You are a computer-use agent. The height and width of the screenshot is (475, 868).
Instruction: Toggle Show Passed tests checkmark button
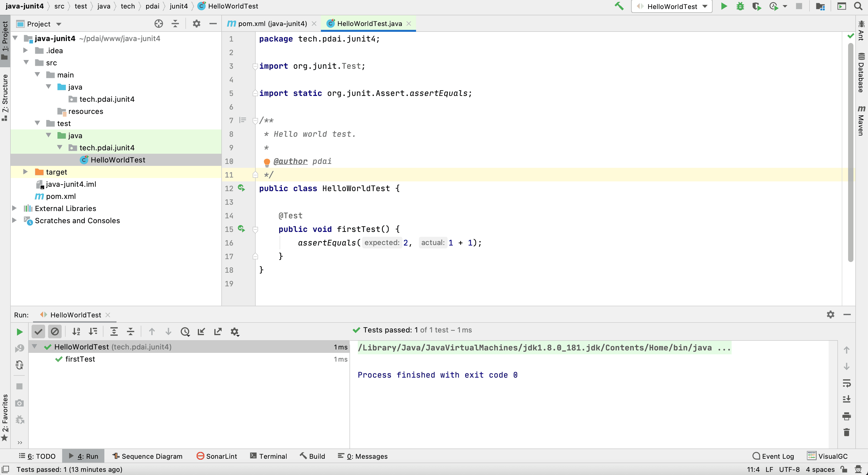(38, 332)
